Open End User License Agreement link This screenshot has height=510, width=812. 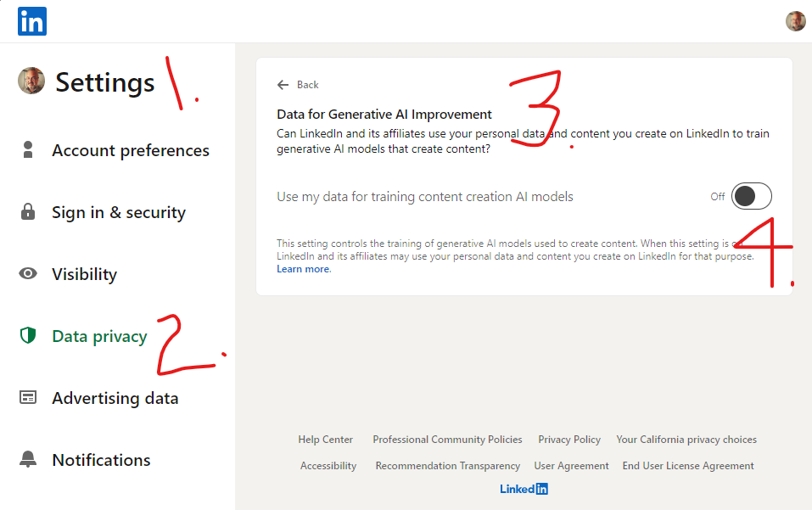688,466
